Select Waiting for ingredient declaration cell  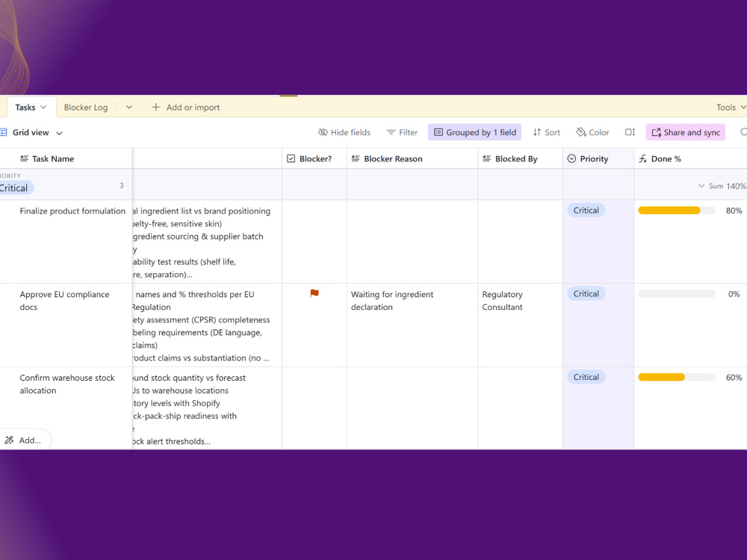click(412, 325)
